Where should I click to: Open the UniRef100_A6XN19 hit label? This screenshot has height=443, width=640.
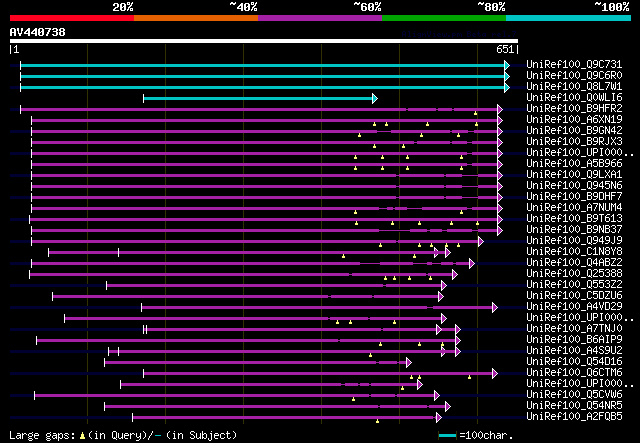574,120
